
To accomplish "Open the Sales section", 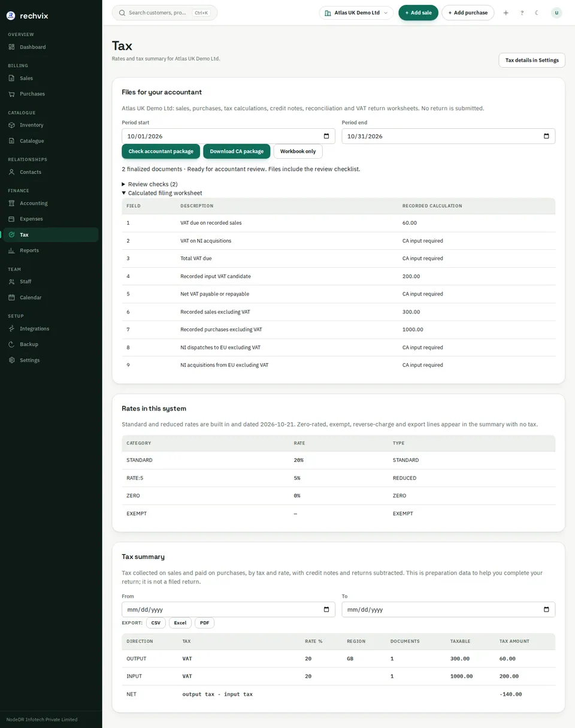I will point(50,78).
